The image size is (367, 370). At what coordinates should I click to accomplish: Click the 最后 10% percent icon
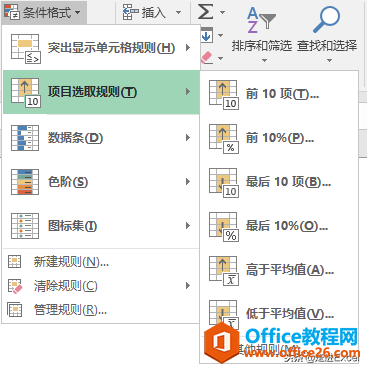224,227
